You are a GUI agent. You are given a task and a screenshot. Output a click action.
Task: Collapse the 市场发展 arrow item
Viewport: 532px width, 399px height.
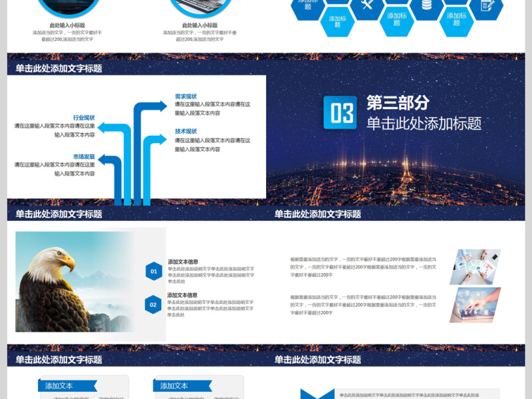pyautogui.click(x=84, y=156)
